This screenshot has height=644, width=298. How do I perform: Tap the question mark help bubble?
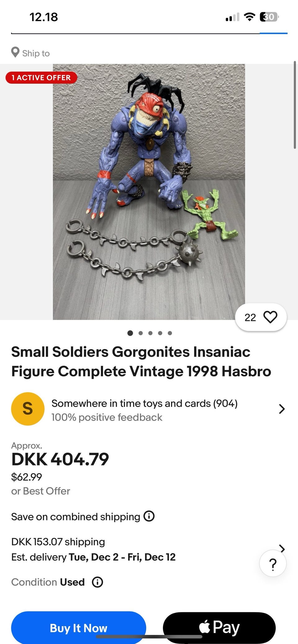pyautogui.click(x=273, y=563)
